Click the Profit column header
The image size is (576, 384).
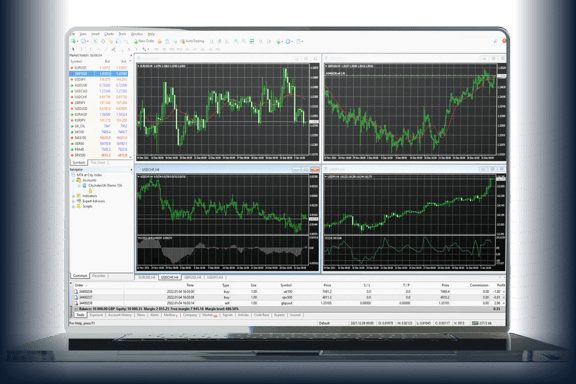500,285
